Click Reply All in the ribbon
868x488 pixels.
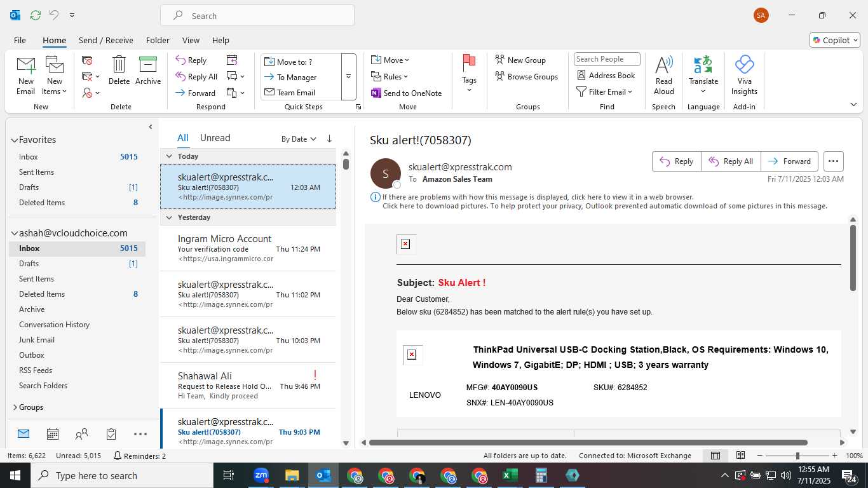(196, 77)
